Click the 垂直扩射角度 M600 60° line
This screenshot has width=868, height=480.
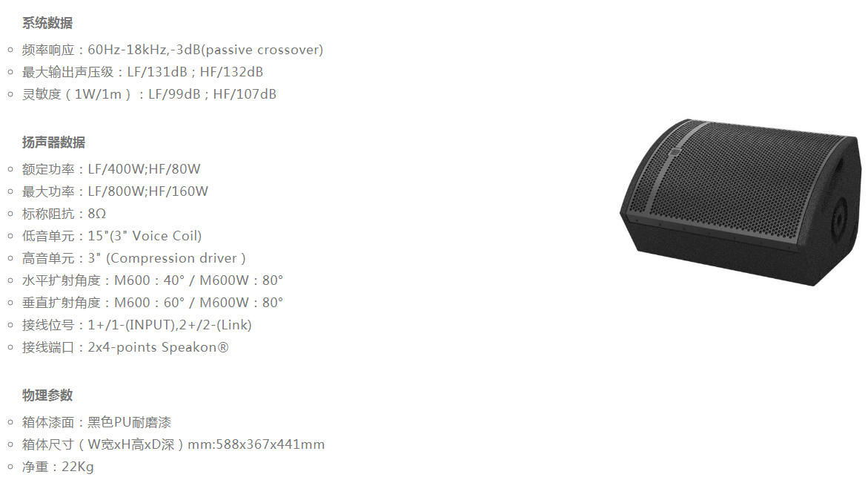pos(153,303)
